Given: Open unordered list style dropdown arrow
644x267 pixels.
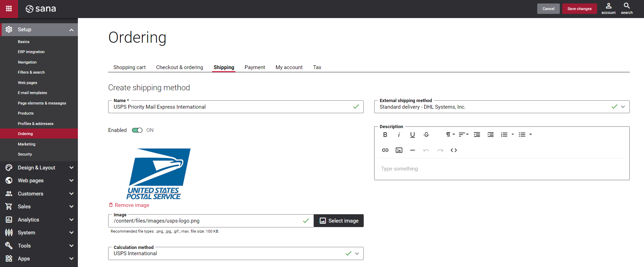Looking at the screenshot, I should tap(531, 135).
